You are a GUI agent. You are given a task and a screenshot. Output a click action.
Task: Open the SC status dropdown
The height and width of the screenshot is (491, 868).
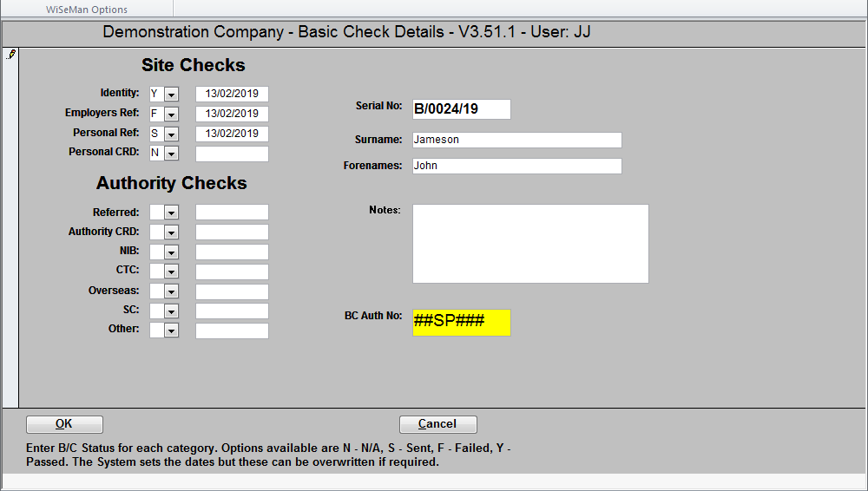(x=171, y=311)
